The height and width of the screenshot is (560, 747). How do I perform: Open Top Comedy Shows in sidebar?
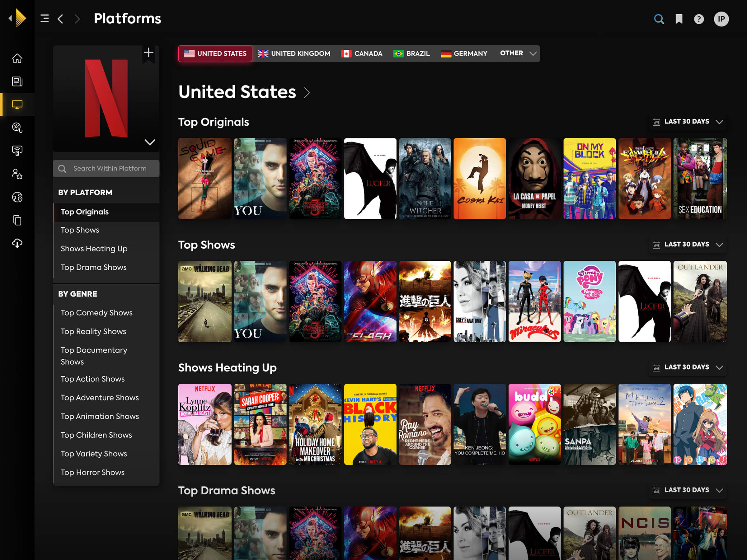[x=96, y=313]
